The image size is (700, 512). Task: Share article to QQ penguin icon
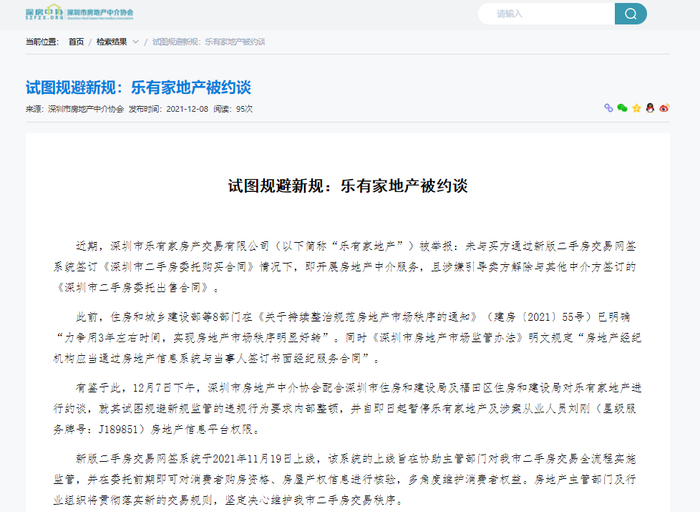650,108
